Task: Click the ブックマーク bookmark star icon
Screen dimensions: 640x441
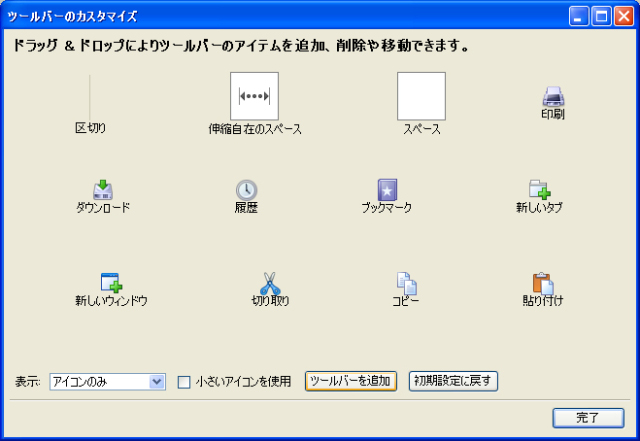Action: point(387,190)
